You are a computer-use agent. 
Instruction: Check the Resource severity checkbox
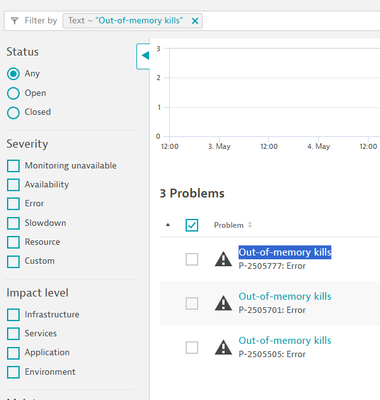point(13,242)
